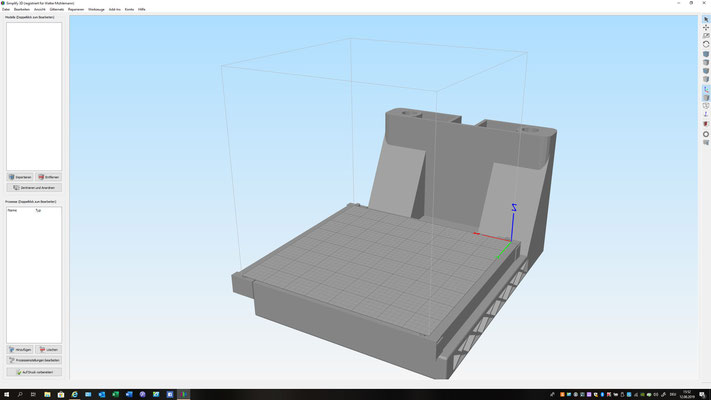
Task: Open the Reparieren menu
Action: pyautogui.click(x=76, y=9)
